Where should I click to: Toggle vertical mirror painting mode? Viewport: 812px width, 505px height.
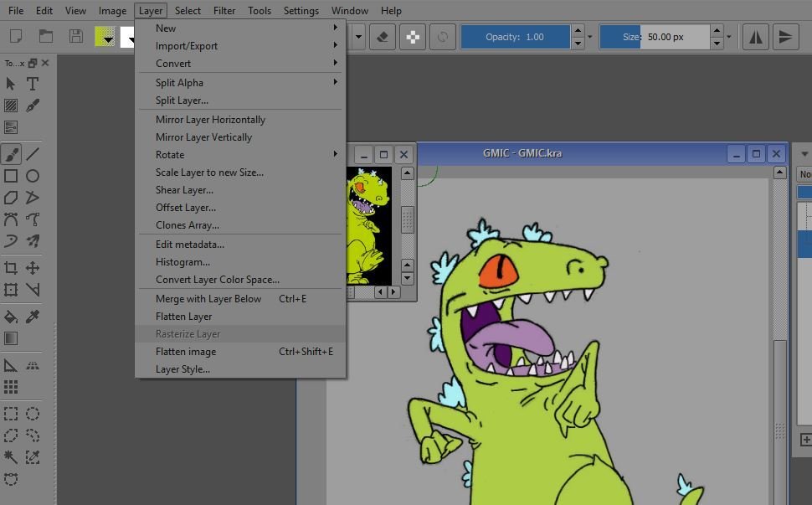tap(785, 37)
